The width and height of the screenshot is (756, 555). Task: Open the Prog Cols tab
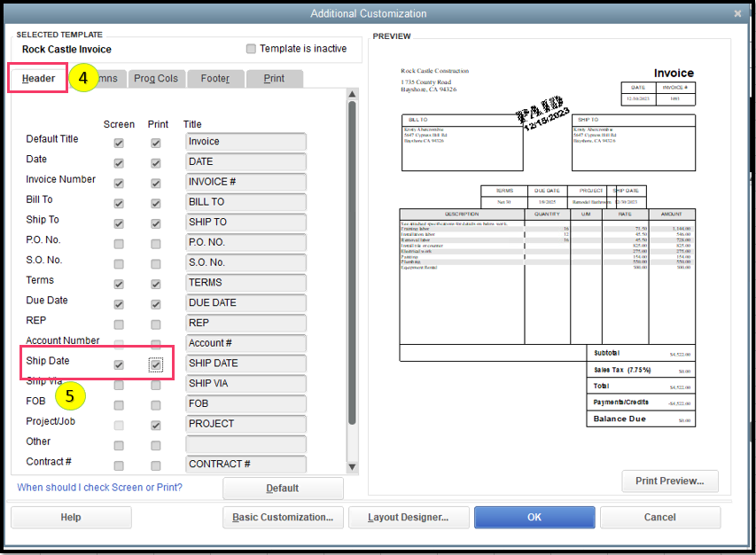tap(156, 78)
